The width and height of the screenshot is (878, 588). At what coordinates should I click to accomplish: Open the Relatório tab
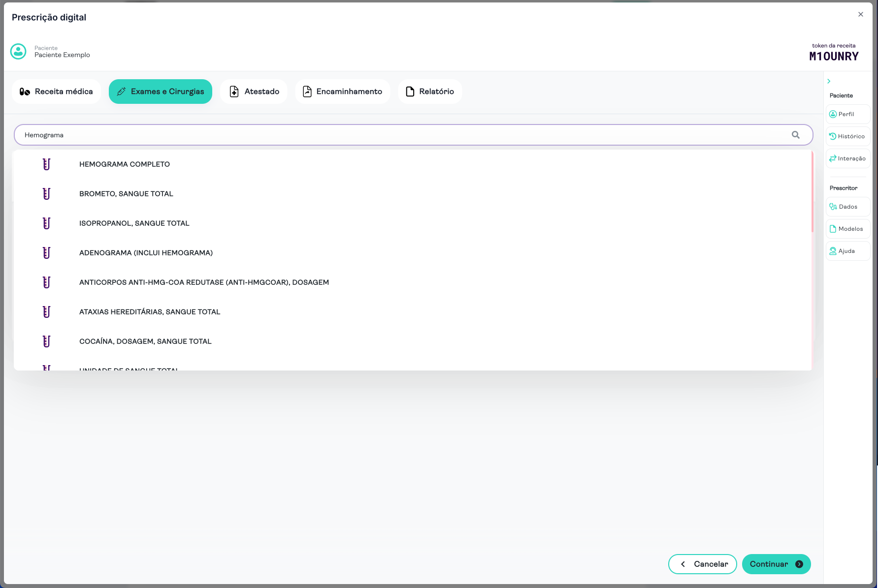(x=429, y=92)
